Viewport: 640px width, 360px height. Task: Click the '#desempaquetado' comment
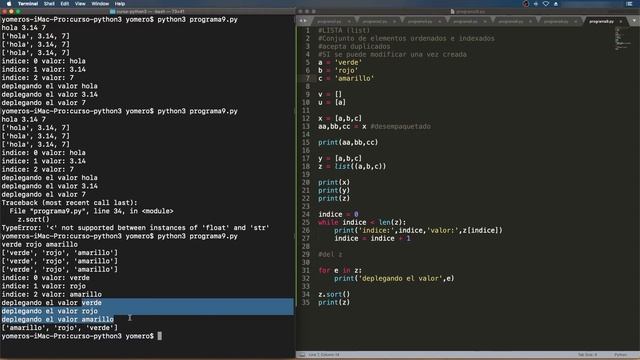(x=400, y=127)
